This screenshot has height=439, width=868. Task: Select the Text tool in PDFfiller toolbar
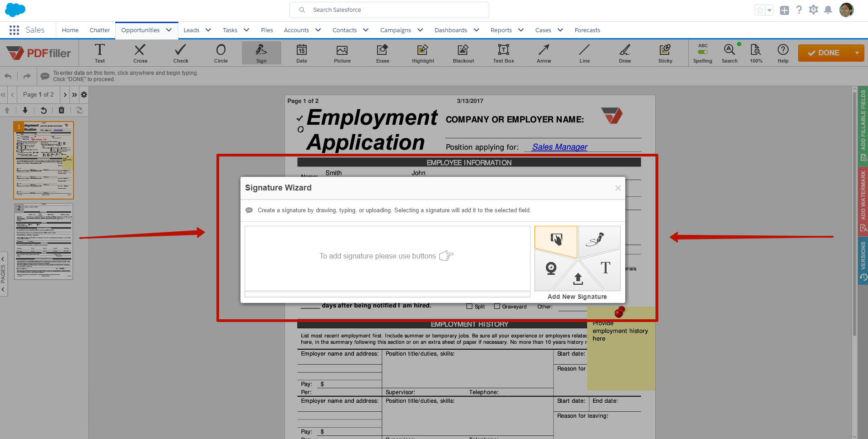100,53
